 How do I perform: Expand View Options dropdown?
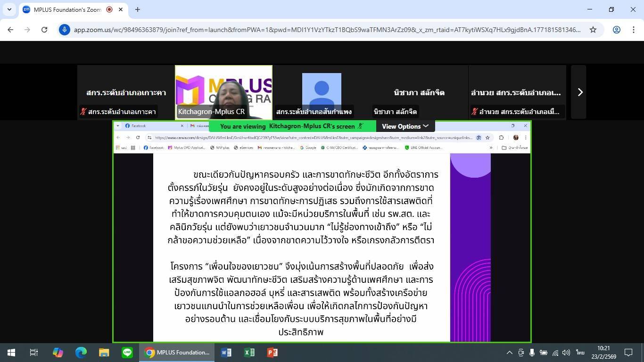[x=405, y=126]
